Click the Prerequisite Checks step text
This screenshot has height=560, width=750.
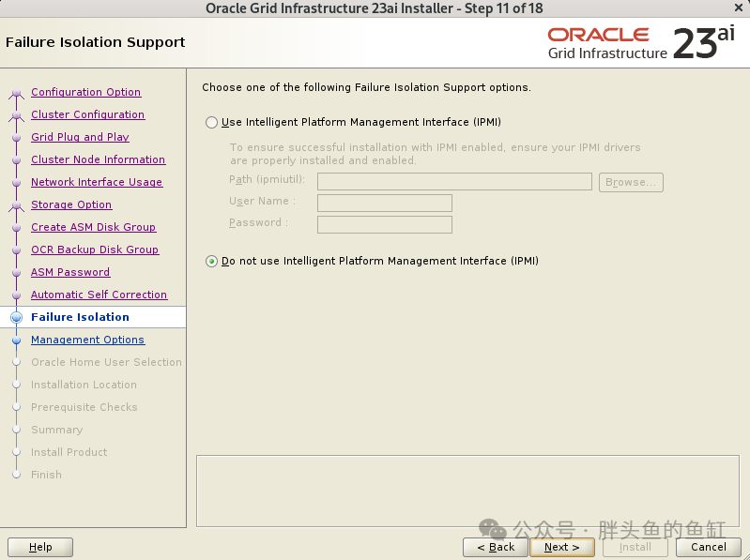click(x=84, y=406)
